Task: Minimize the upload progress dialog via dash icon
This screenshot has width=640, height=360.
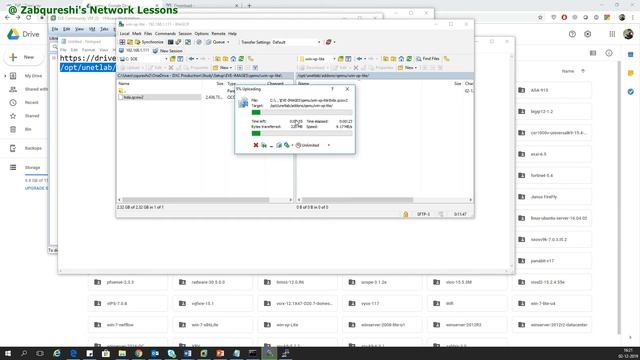Action: [271, 145]
